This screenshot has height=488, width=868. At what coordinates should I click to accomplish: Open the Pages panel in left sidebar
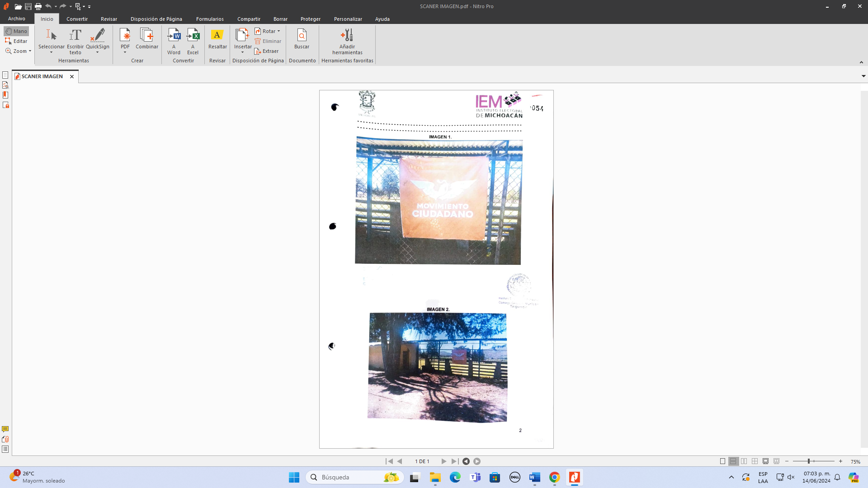(5, 75)
